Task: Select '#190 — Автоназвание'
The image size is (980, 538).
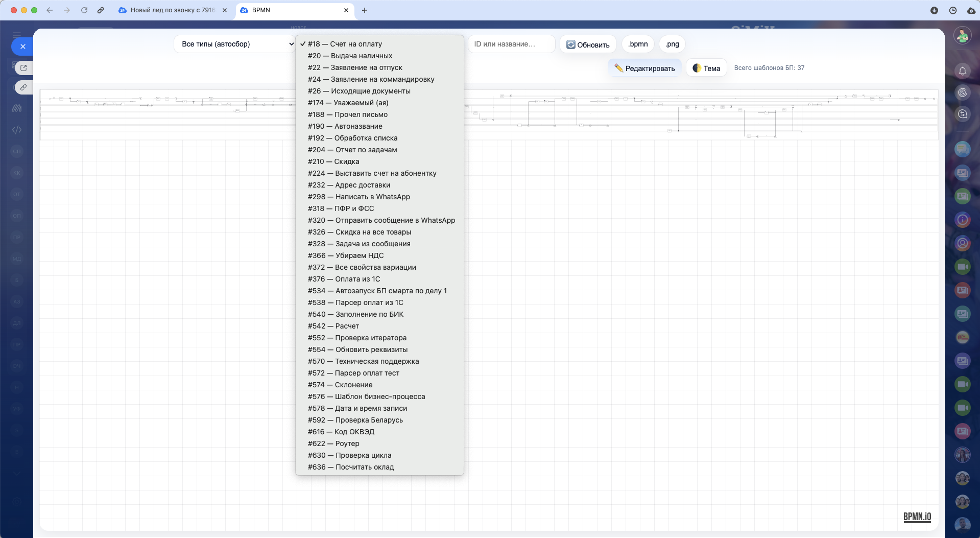Action: point(379,126)
